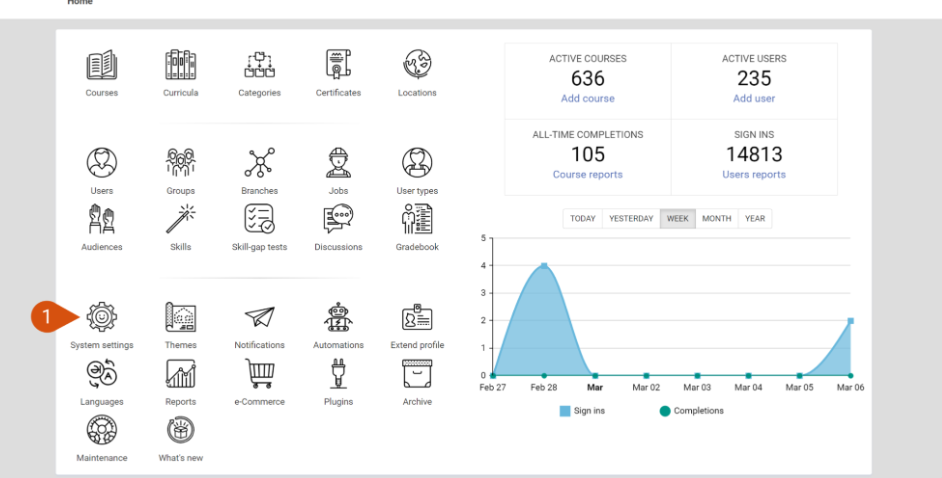Image resolution: width=942 pixels, height=478 pixels.
Task: Open the Jobs worker icon
Action: [338, 163]
